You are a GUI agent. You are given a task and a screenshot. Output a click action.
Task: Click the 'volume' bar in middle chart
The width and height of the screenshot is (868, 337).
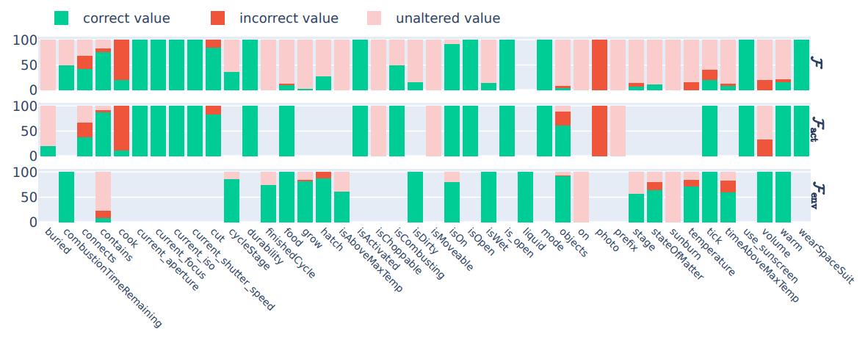[x=766, y=131]
